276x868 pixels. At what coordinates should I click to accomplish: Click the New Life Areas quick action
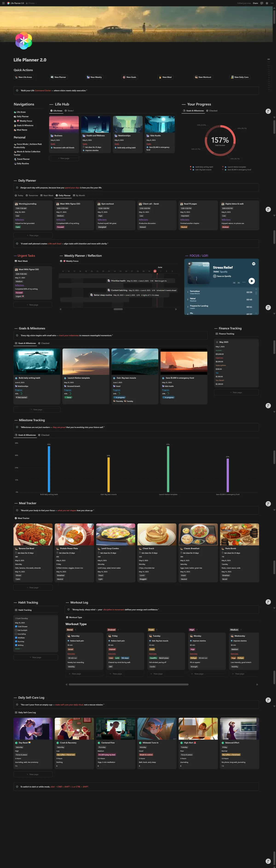[x=23, y=77]
